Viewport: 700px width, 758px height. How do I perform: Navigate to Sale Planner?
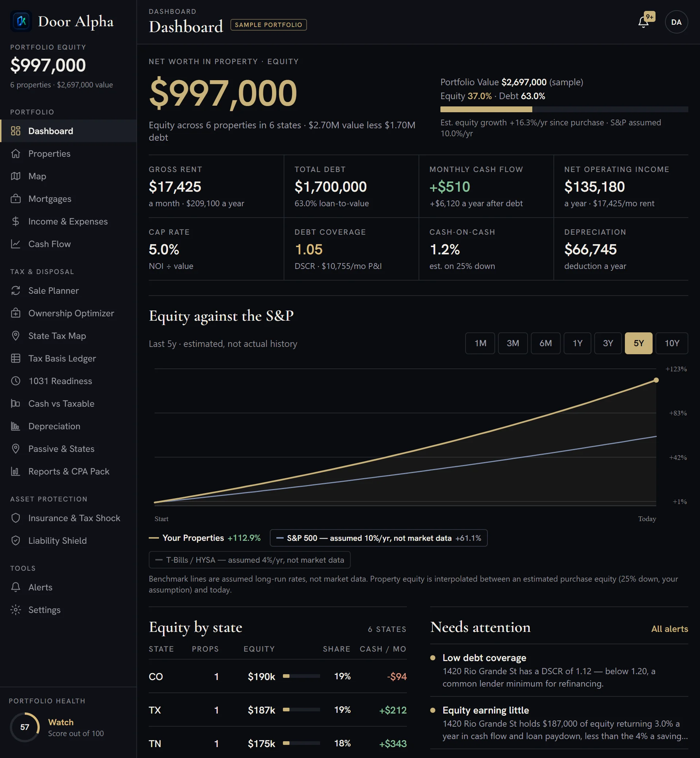click(x=68, y=291)
